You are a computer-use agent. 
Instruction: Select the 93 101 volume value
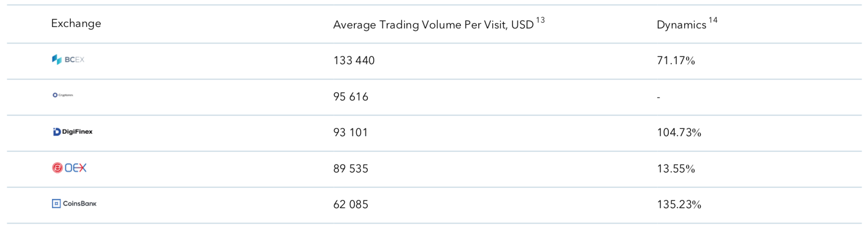click(351, 132)
